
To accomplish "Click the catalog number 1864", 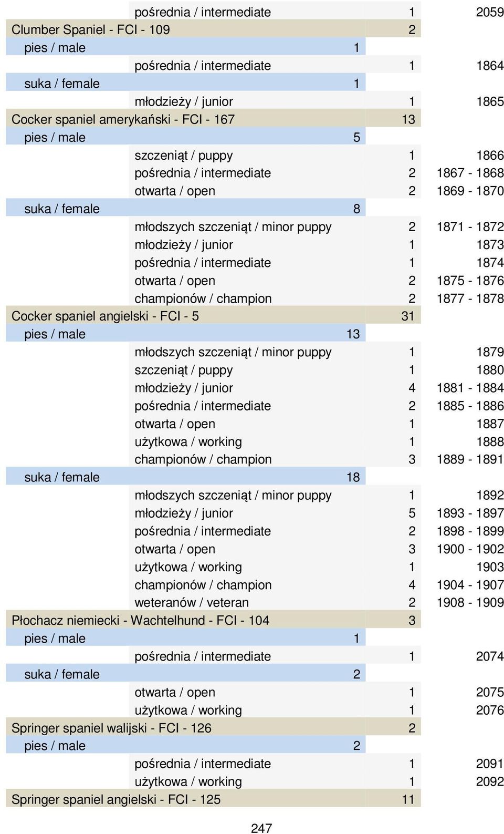I will [x=490, y=66].
